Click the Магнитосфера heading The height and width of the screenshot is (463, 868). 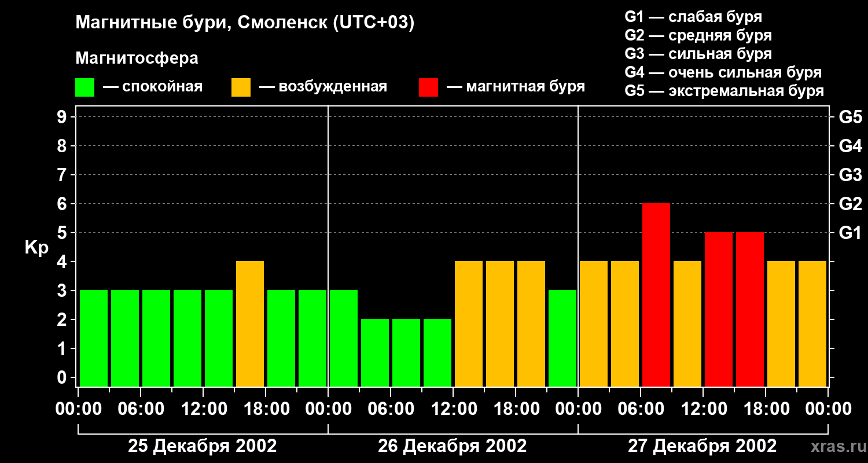click(x=137, y=58)
